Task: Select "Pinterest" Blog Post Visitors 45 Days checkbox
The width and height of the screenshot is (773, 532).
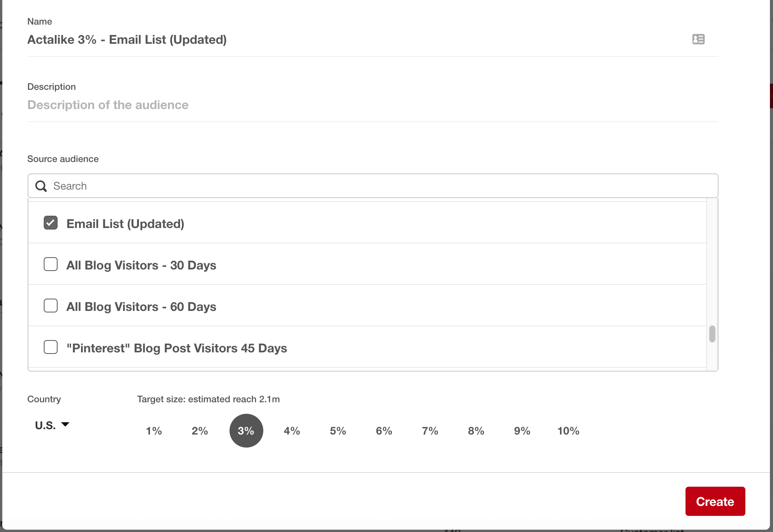Action: tap(51, 347)
